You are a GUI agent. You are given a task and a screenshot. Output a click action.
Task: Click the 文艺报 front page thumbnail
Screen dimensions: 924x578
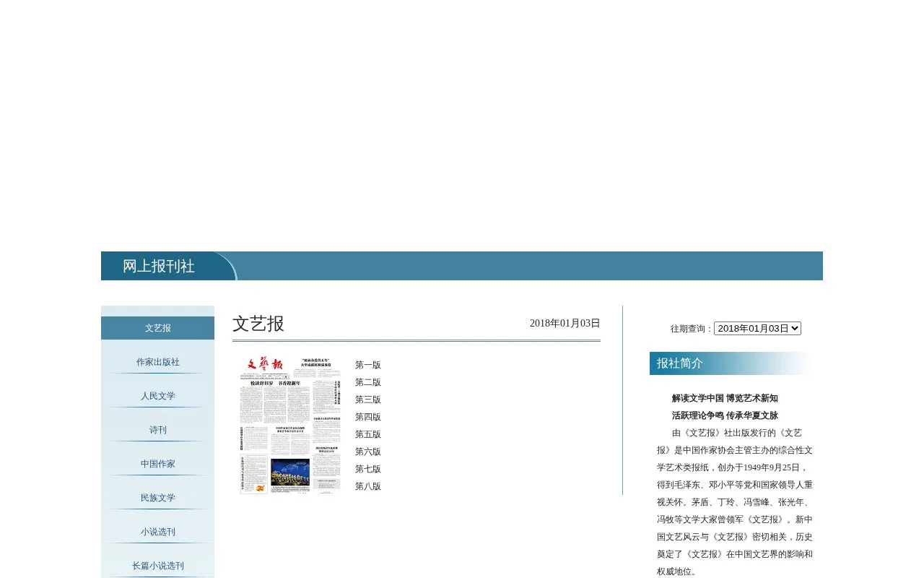coord(290,426)
